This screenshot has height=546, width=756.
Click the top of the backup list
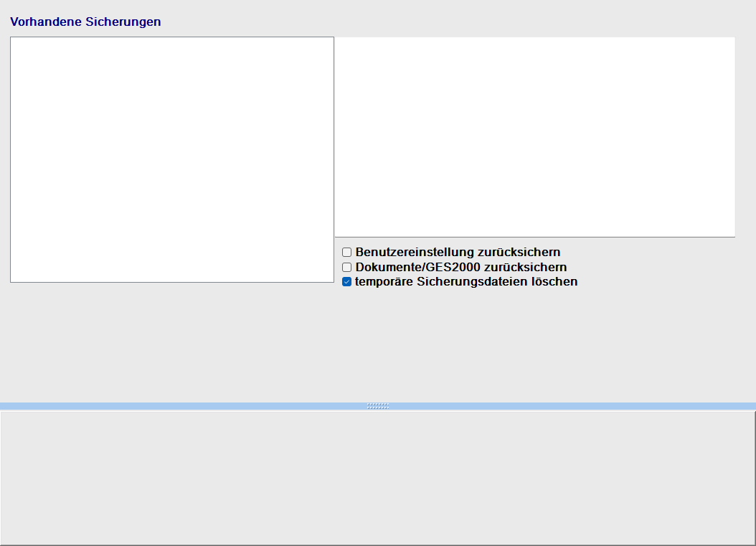click(x=172, y=44)
